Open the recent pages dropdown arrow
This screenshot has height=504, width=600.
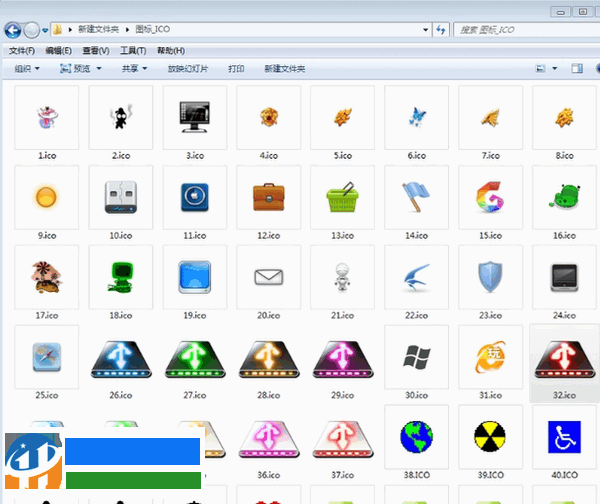(45, 30)
